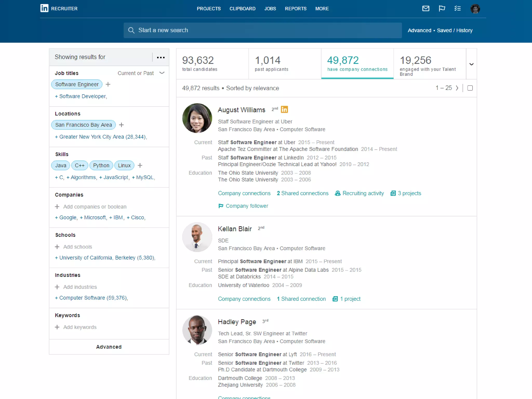Go to next results page arrow
Image resolution: width=532 pixels, height=399 pixels.
point(457,88)
